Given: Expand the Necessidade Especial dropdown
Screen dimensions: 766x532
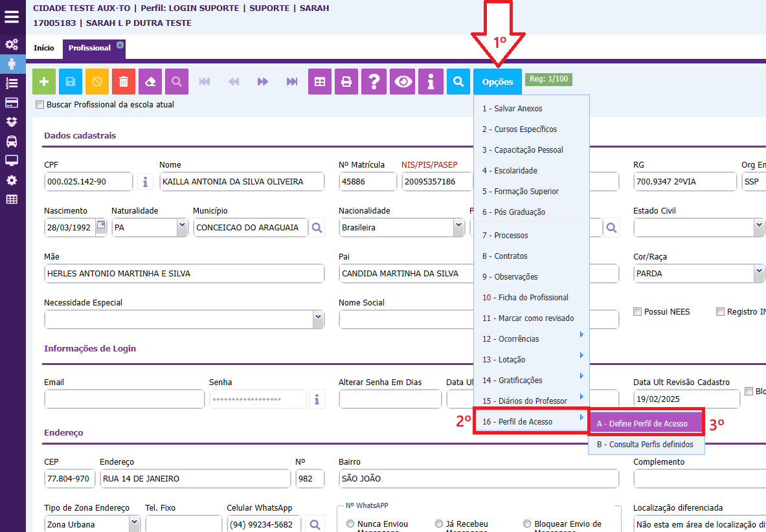Looking at the screenshot, I should tap(318, 317).
